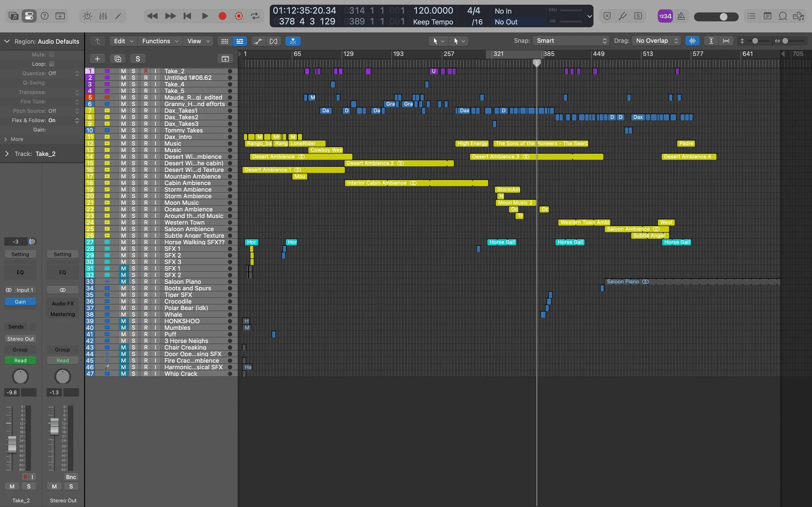Open the Drag No Overlap dropdown

656,41
